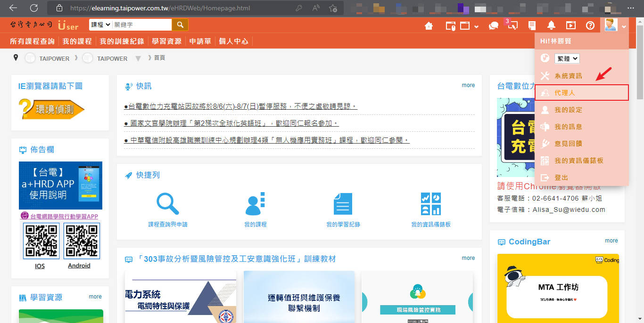Open 申請單 menu
644x323 pixels.
200,41
